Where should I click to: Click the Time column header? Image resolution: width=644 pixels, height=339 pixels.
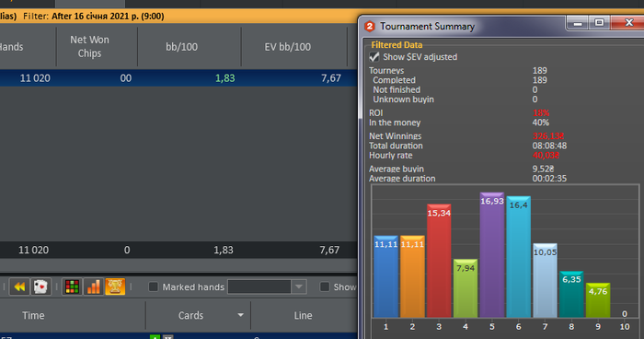point(33,316)
